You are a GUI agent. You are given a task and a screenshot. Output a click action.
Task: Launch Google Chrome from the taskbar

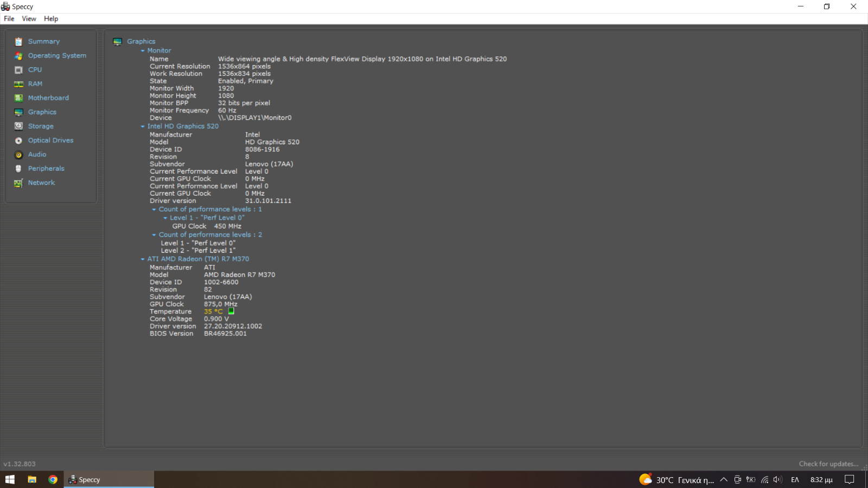pos(53,479)
